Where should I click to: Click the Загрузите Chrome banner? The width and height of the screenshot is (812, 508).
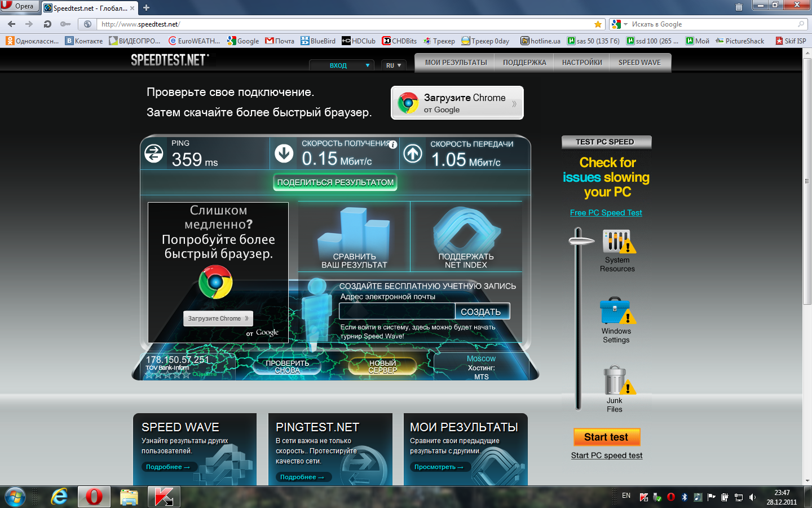[x=457, y=103]
